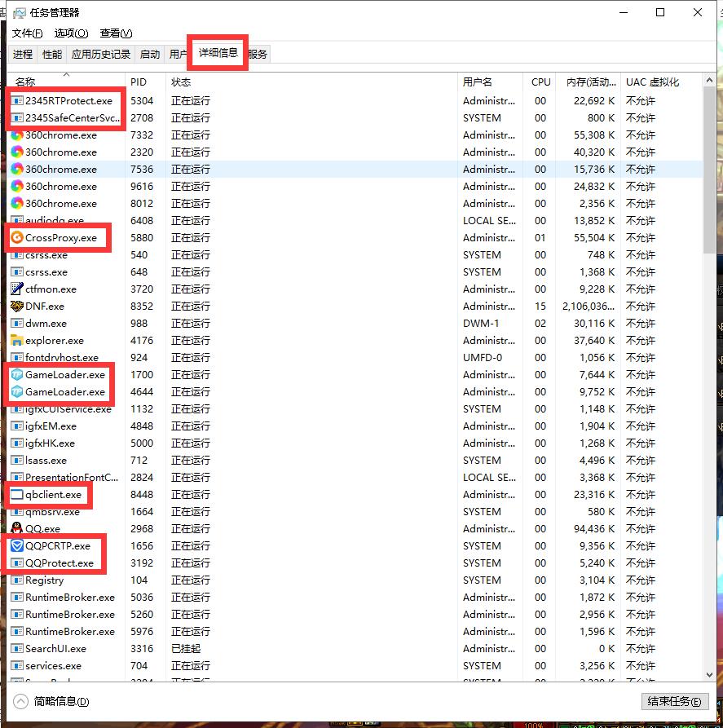Image resolution: width=723 pixels, height=728 pixels.
Task: Open the 文件(F) menu
Action: (28, 33)
